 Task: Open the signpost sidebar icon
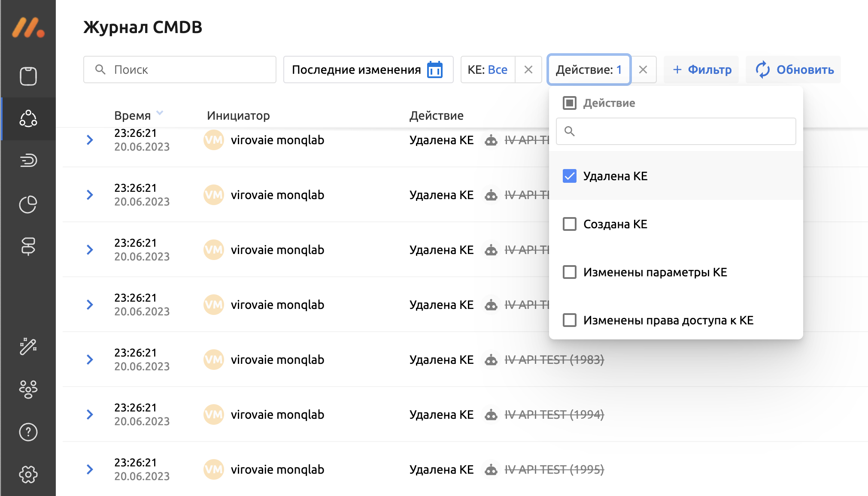(x=28, y=246)
